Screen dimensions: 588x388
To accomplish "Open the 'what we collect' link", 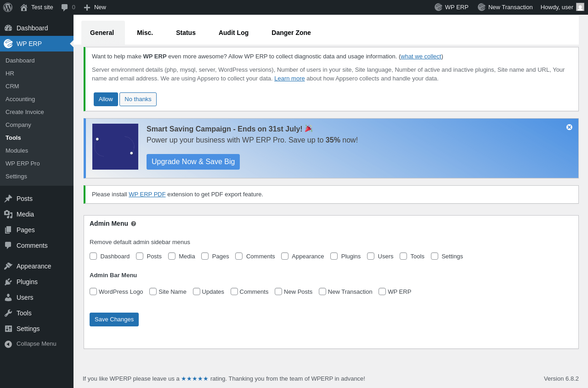I will (x=421, y=56).
